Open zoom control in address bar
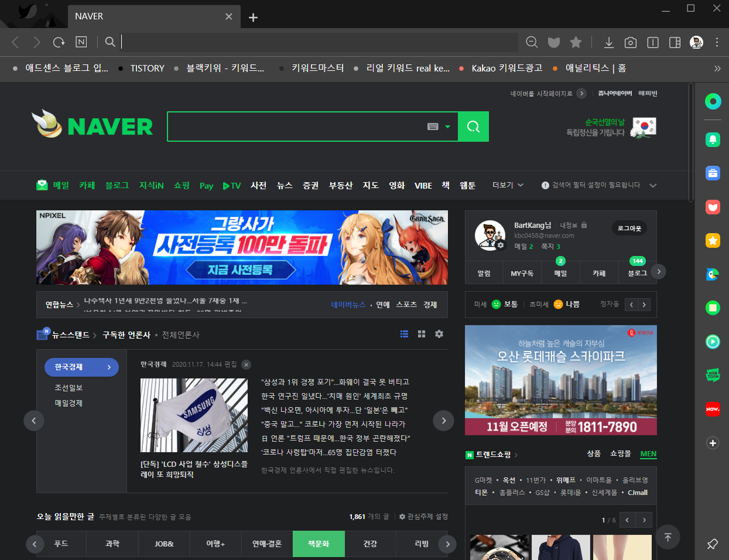The height and width of the screenshot is (560, 729). [x=532, y=42]
